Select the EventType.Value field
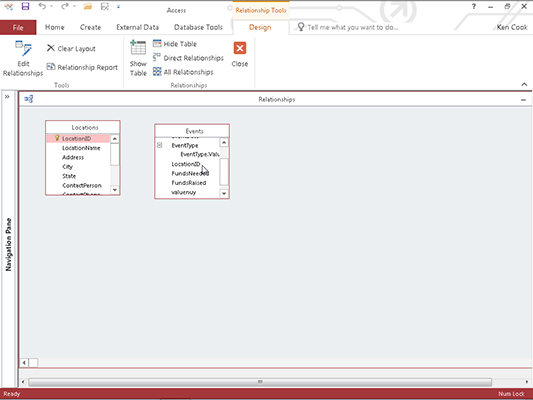The width and height of the screenshot is (533, 400). coord(200,154)
